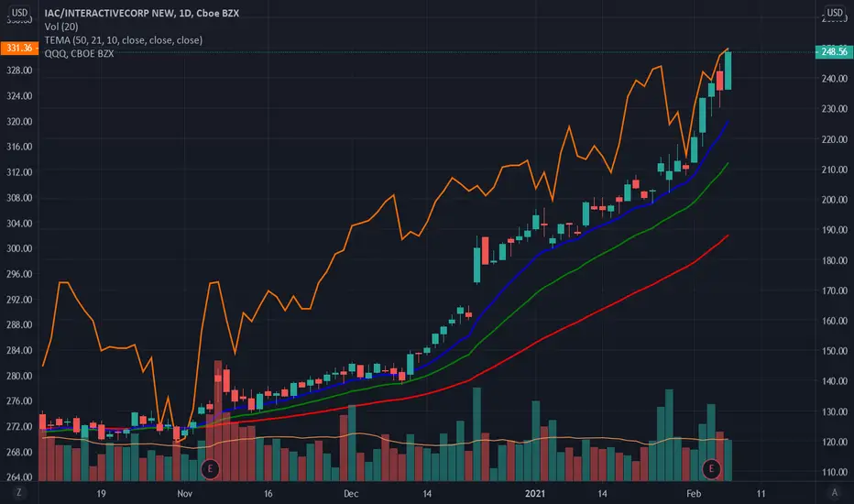The image size is (854, 504).
Task: Select the TEMA (50, 21, 10) indicator legend
Action: tap(123, 39)
